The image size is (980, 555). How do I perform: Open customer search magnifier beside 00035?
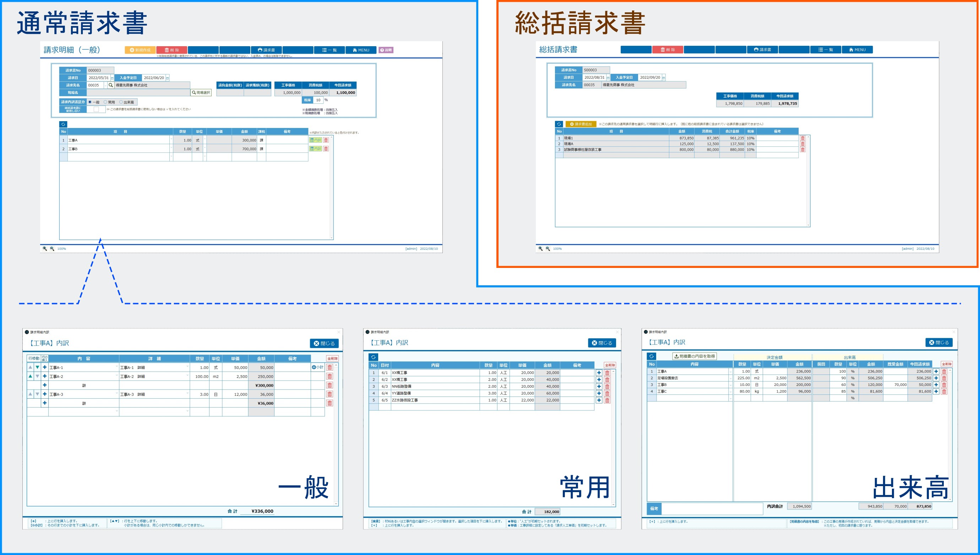click(x=111, y=85)
